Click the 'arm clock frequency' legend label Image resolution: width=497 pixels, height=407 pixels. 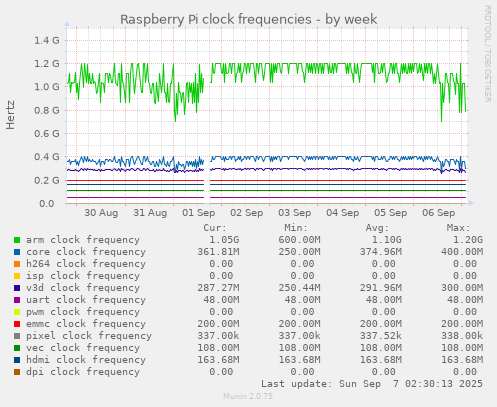[x=83, y=240]
